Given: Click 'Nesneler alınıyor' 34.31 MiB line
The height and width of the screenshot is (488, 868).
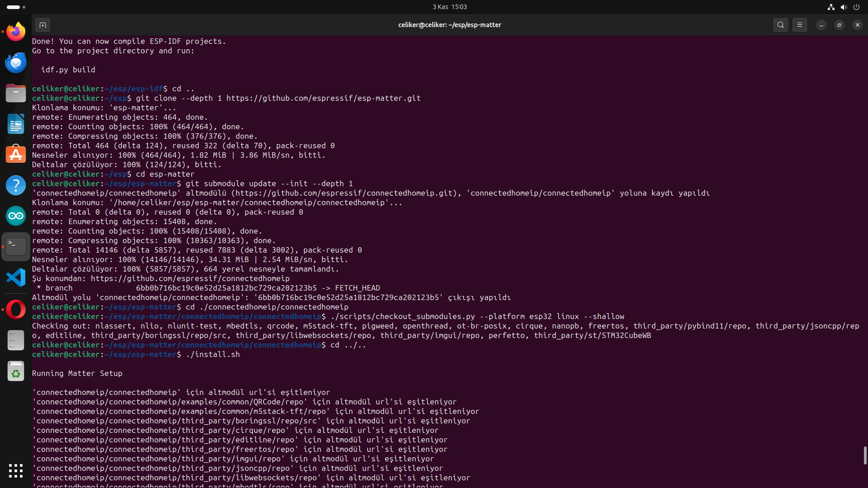Looking at the screenshot, I should 190,259.
